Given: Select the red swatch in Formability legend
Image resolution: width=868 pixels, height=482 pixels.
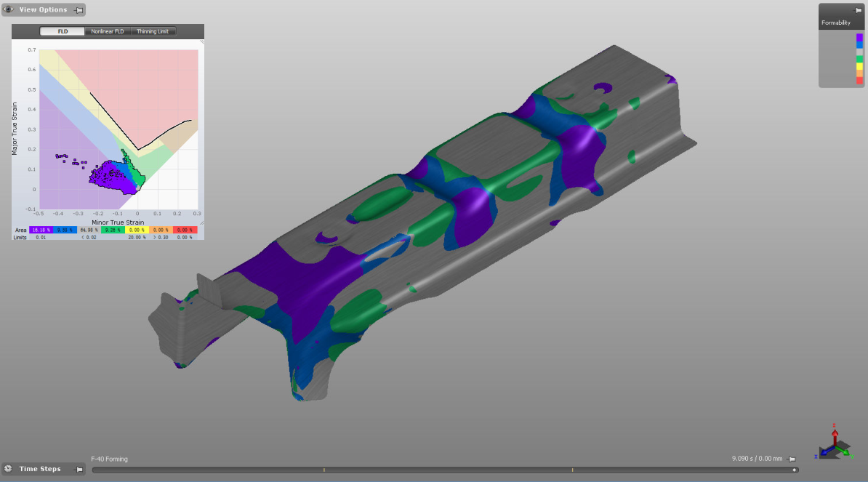Looking at the screenshot, I should click(x=859, y=81).
